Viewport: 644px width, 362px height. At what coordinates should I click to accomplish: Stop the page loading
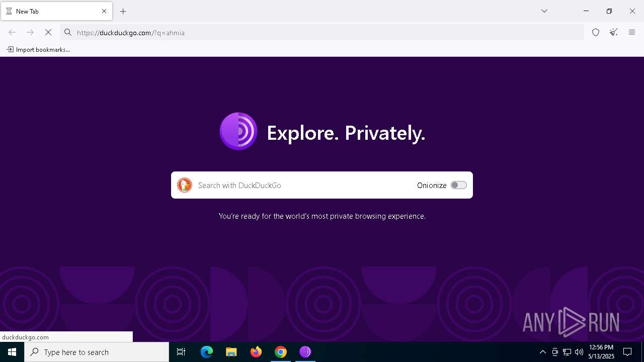pyautogui.click(x=48, y=33)
